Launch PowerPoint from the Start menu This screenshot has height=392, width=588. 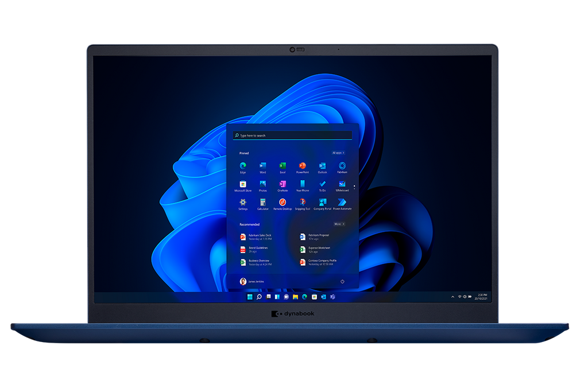tap(302, 166)
